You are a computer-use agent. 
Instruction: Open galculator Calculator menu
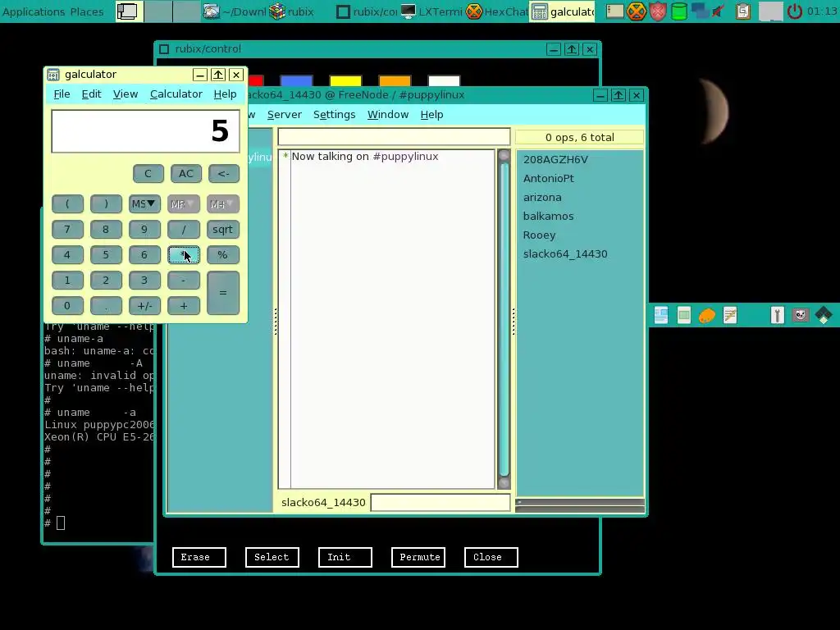(176, 94)
